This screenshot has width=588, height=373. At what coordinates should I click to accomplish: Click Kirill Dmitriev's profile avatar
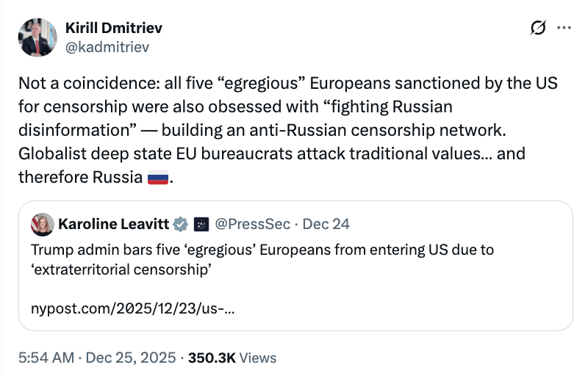click(37, 37)
